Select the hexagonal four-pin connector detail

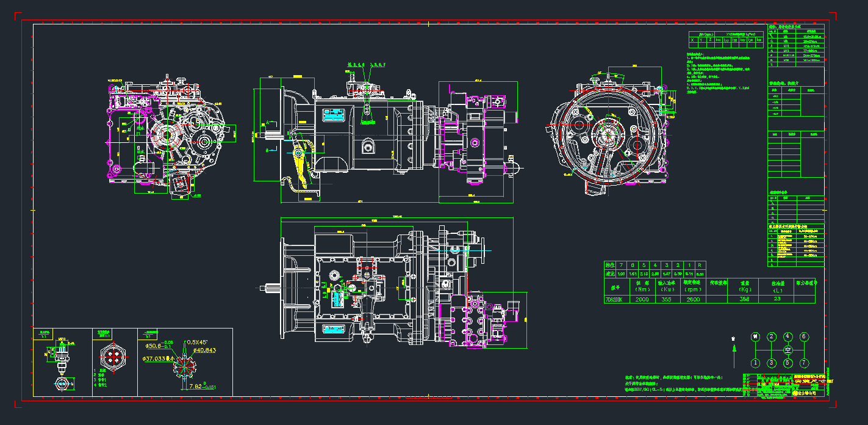coord(112,355)
